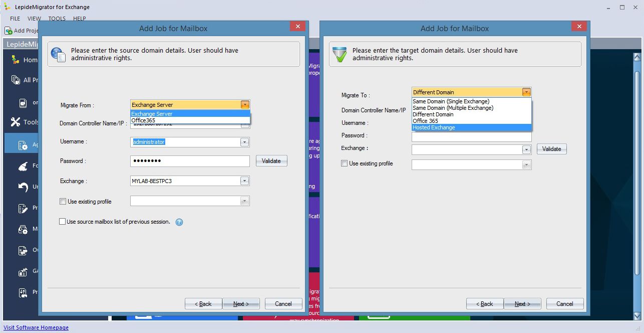644x333 pixels.
Task: Choose Office 365 in Migrate To list
Action: tap(471, 121)
